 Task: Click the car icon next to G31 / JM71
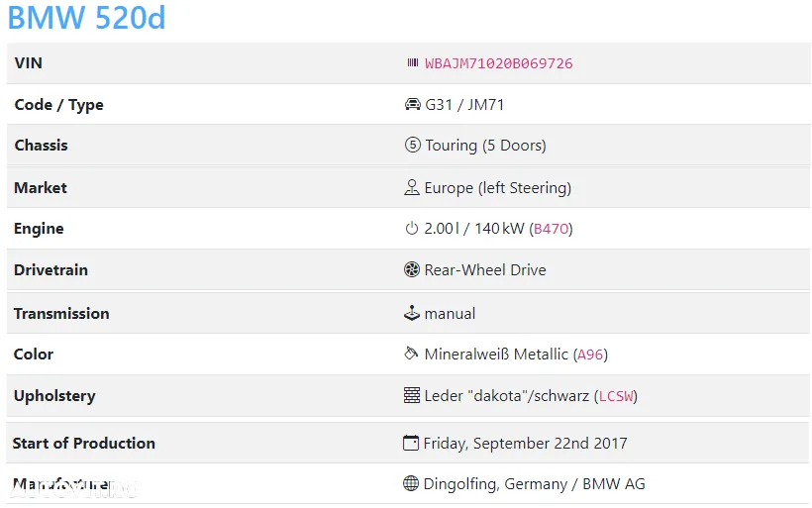412,104
